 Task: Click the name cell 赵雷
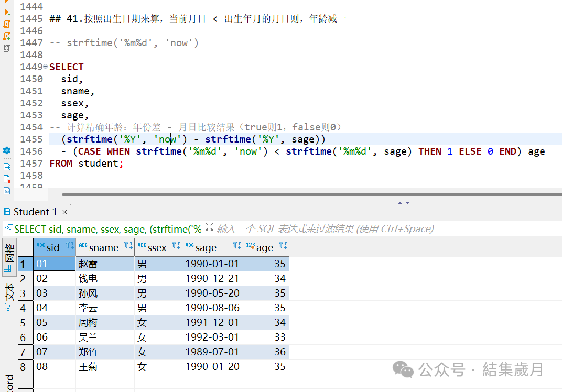click(105, 264)
